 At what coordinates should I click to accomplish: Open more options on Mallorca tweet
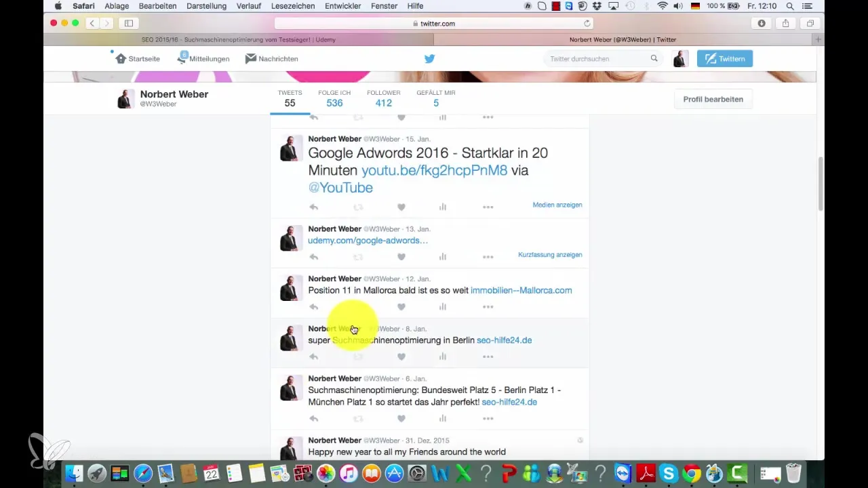click(488, 307)
